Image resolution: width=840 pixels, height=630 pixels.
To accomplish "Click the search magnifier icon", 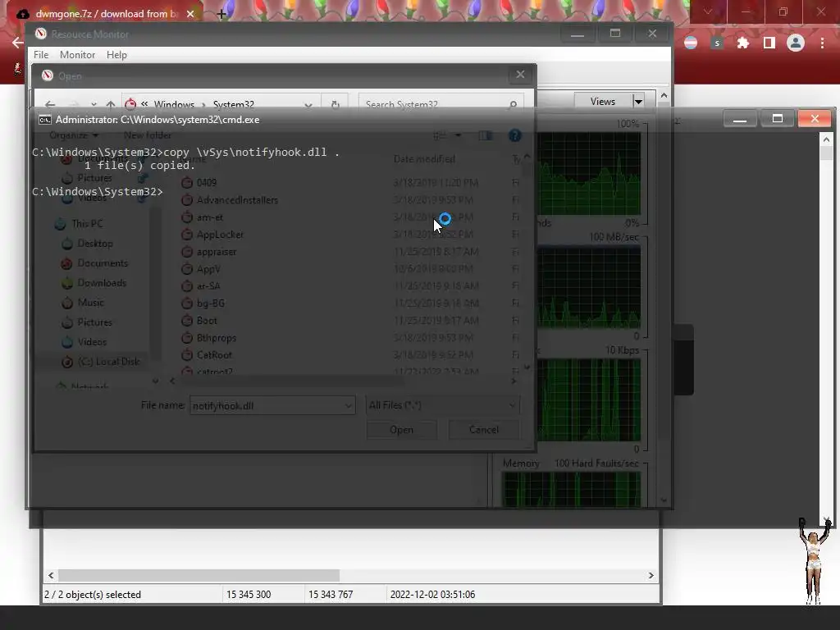I will 513,104.
